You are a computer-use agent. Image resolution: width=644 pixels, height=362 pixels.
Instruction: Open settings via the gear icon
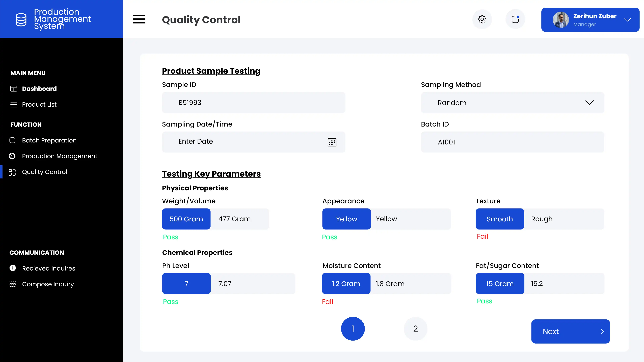(482, 19)
